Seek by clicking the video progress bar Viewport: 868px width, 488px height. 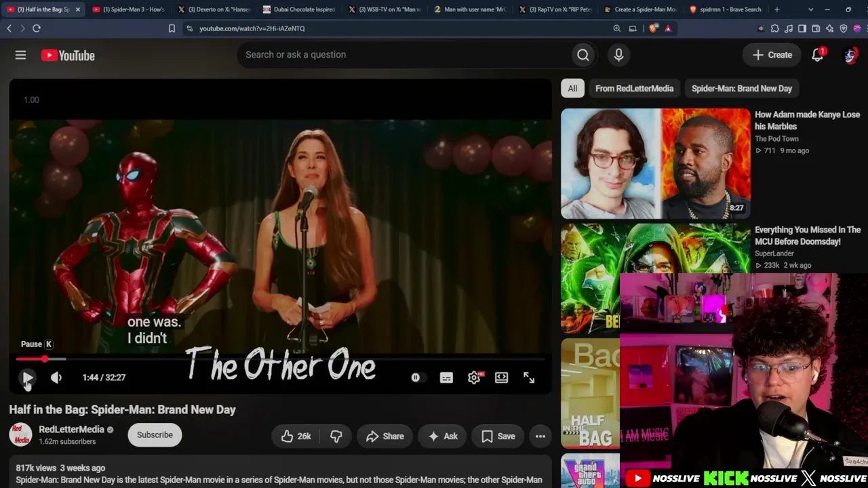click(280, 359)
